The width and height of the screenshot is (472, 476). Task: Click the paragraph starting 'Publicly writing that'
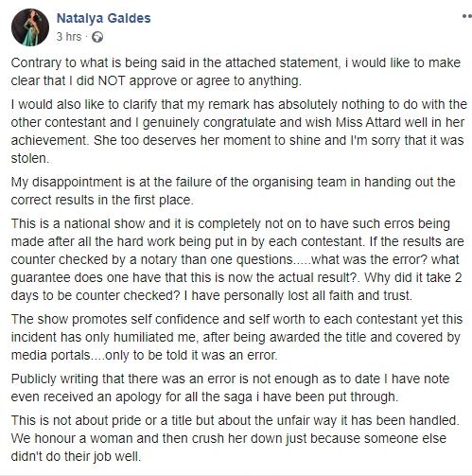tap(230, 388)
